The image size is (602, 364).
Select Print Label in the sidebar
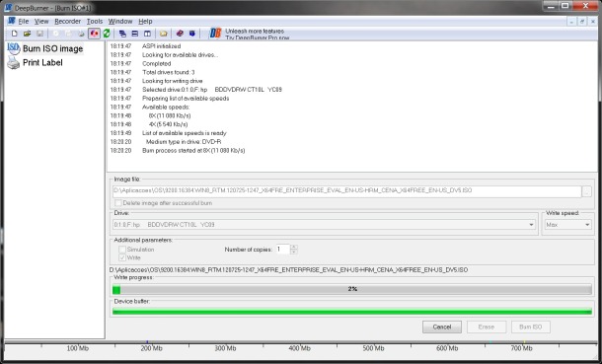pos(42,62)
